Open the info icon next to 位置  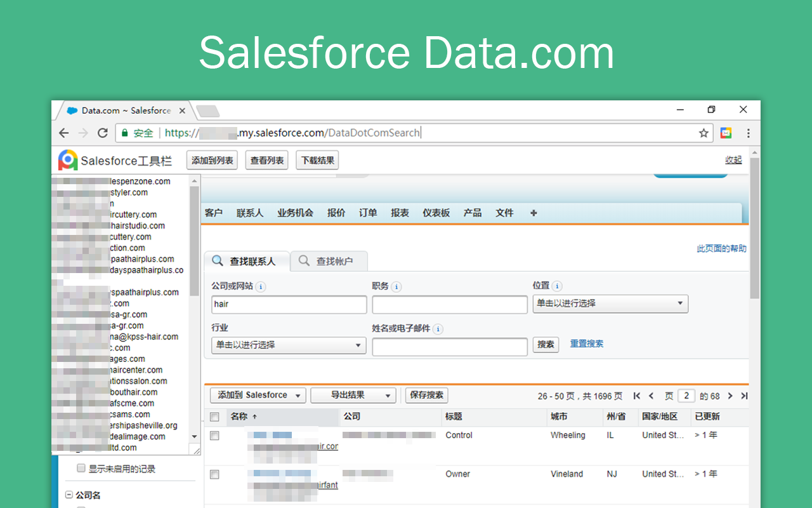coord(557,286)
